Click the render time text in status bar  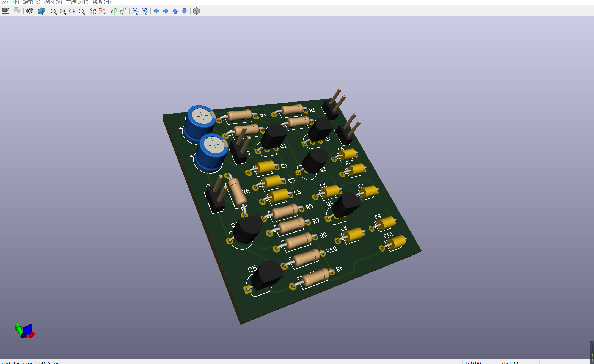31,362
